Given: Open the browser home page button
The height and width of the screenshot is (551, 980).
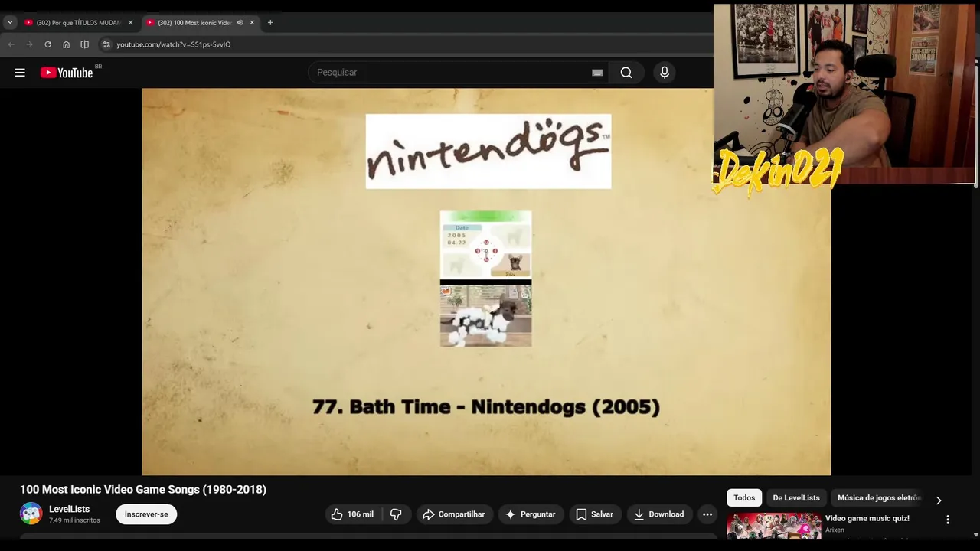Looking at the screenshot, I should coord(66,44).
